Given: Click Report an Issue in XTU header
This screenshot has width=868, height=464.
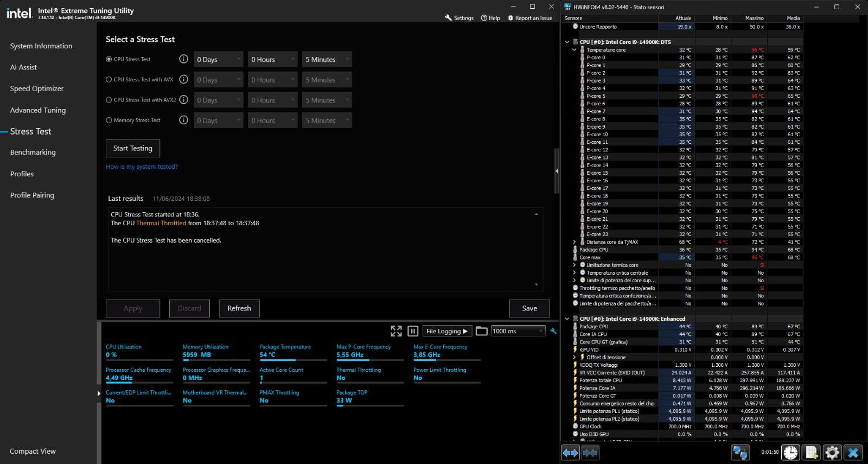Looking at the screenshot, I should (x=529, y=18).
